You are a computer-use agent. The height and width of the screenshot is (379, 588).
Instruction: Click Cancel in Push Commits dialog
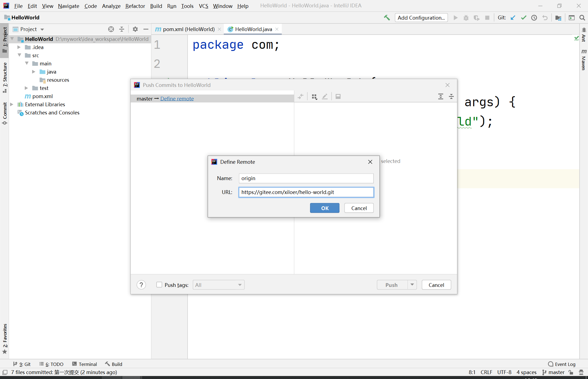[436, 285]
